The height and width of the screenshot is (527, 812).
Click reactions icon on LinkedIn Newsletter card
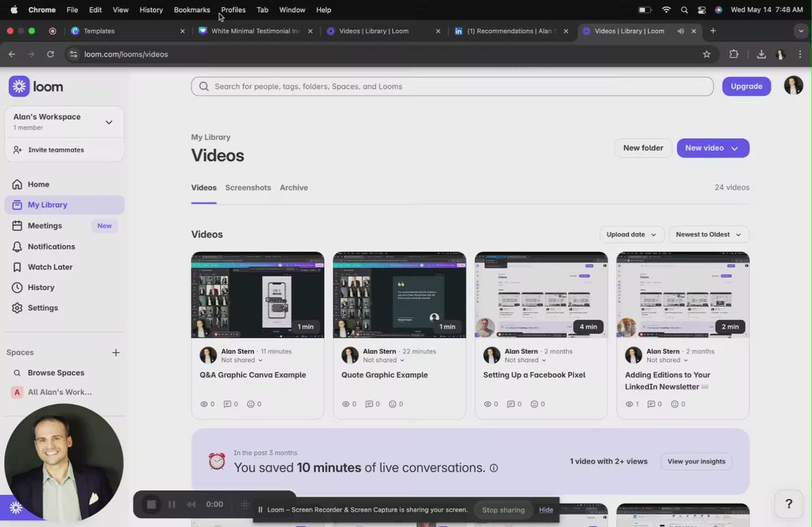pyautogui.click(x=675, y=404)
